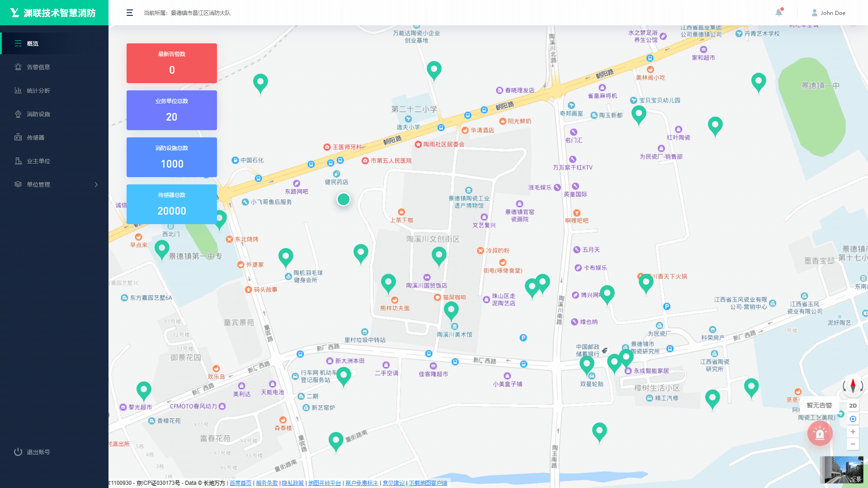Viewport: 868px width, 488px height.
Task: Click green marker above 黎光超市
Action: (x=144, y=391)
